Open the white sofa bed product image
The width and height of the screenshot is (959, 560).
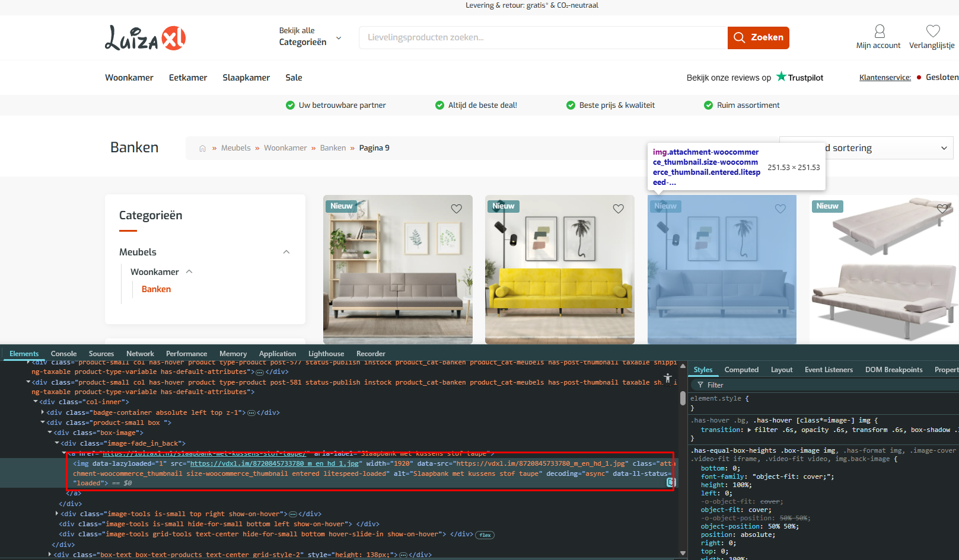pos(884,270)
